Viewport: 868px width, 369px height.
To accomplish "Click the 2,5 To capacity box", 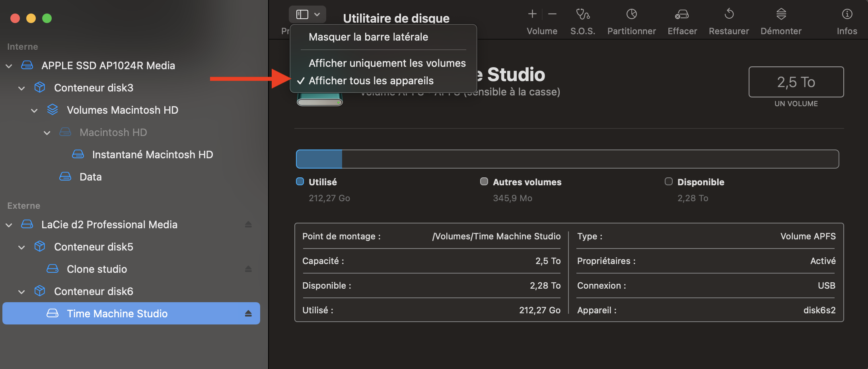I will pos(796,82).
